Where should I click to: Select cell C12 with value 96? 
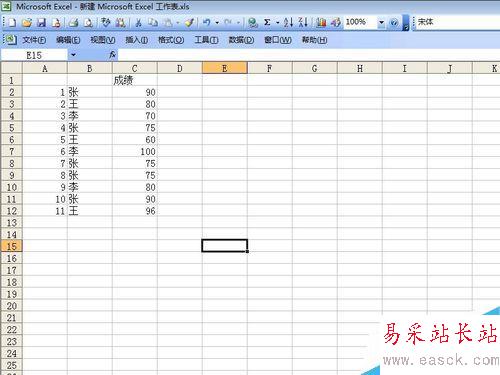(135, 211)
